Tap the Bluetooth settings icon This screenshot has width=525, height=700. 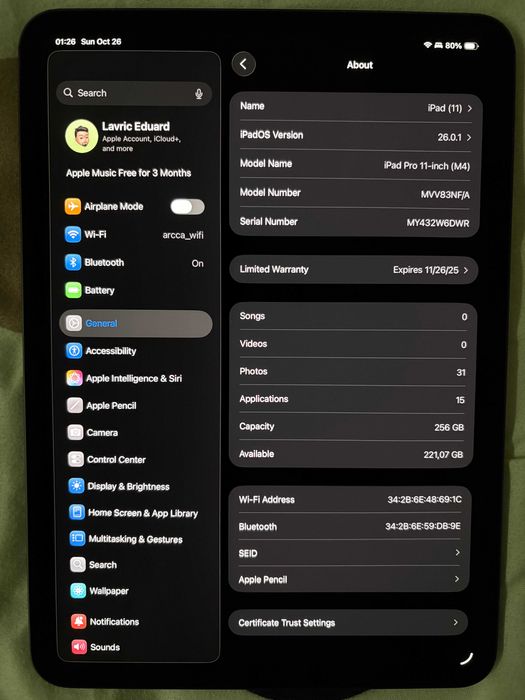point(73,262)
